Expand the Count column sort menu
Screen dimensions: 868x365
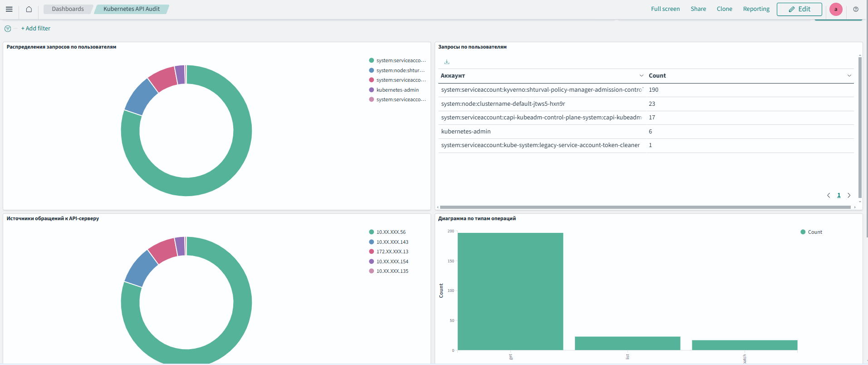point(849,76)
